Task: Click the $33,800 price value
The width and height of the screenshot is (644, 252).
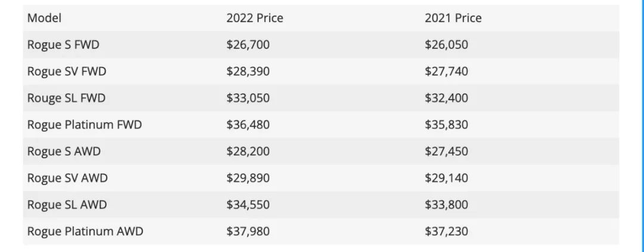Action: [x=447, y=205]
